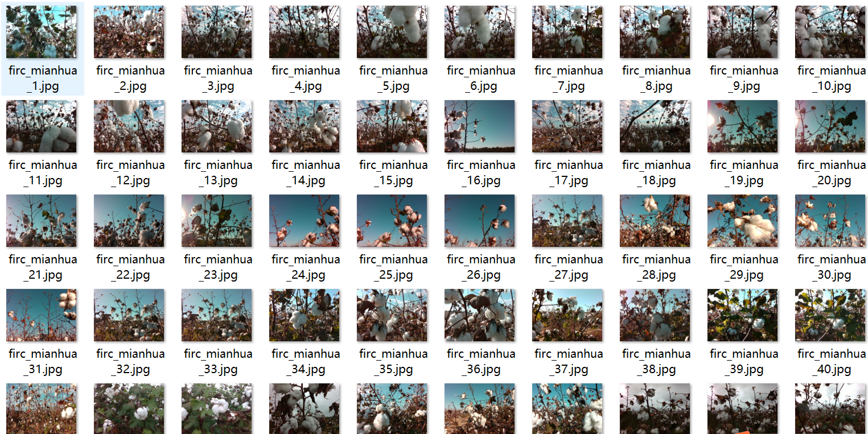Select the firc_mianhua_34.jpg thumbnail
Viewport: 868px width, 434px height.
click(x=305, y=315)
